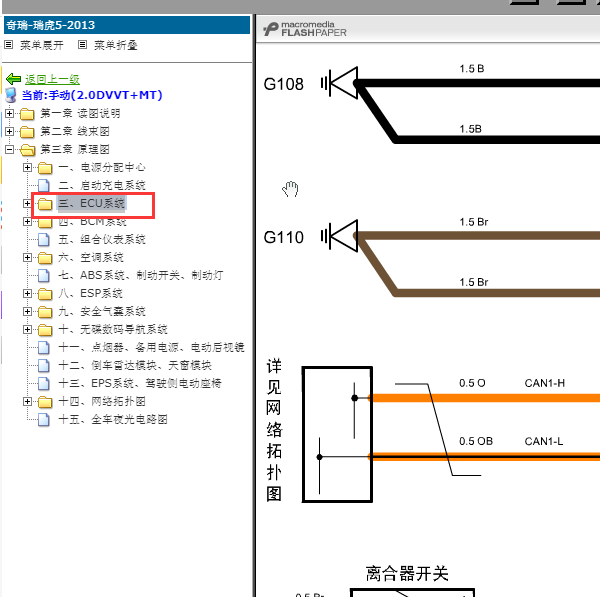This screenshot has height=597, width=600.
Task: Click folder icon of 第二章 线束图
Action: point(27,132)
